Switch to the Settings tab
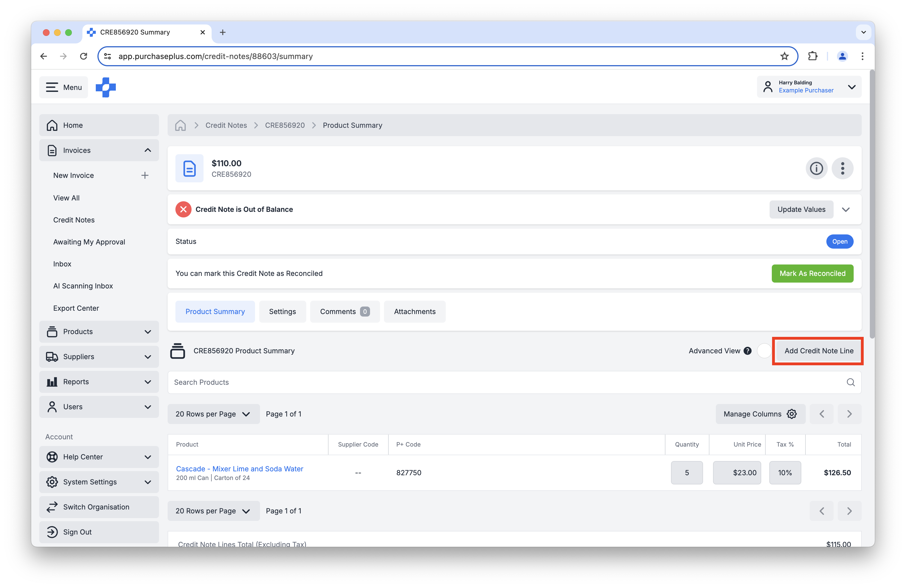 click(x=282, y=312)
